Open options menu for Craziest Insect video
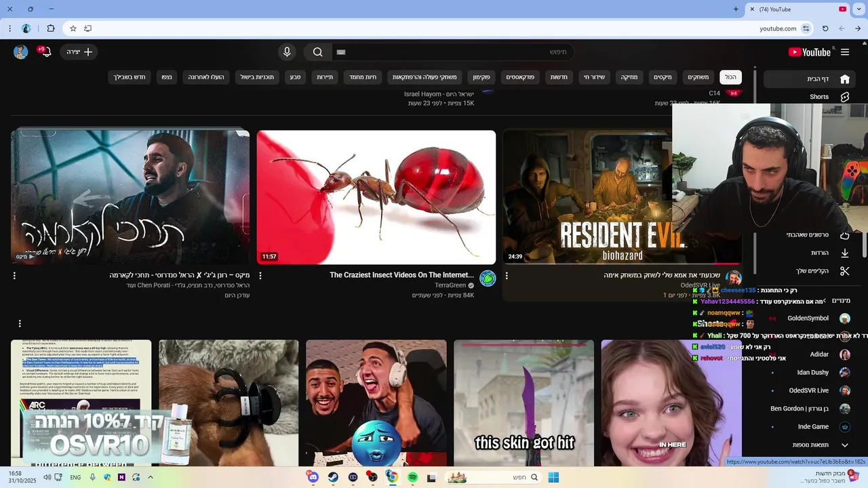Viewport: 868px width, 488px height. click(x=260, y=276)
